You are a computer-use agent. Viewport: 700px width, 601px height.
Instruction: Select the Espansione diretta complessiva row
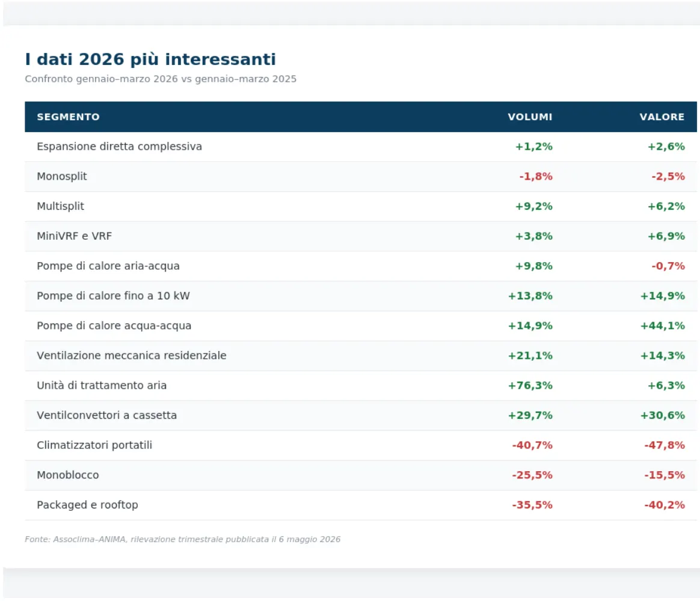tap(361, 147)
